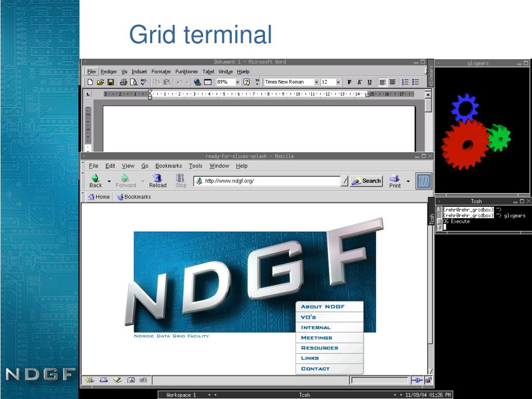Click the Mozilla throbber M logo
Screen dimensions: 532x399
pos(424,181)
